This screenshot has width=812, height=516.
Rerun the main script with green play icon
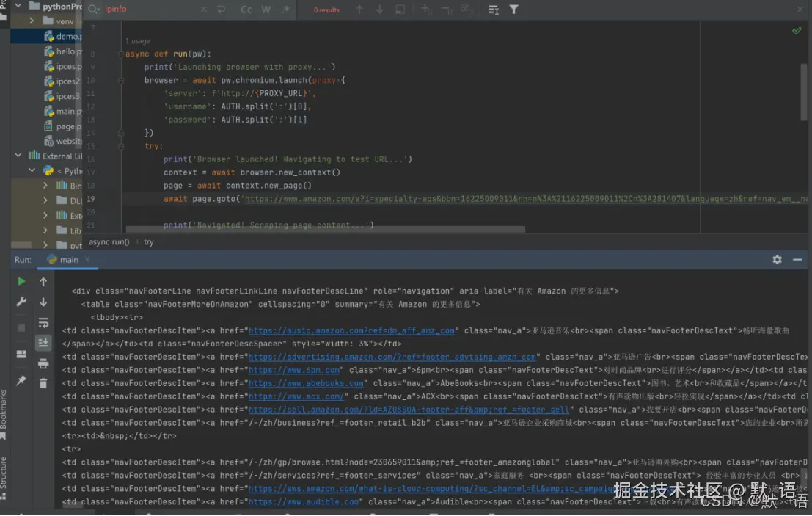[x=21, y=281]
